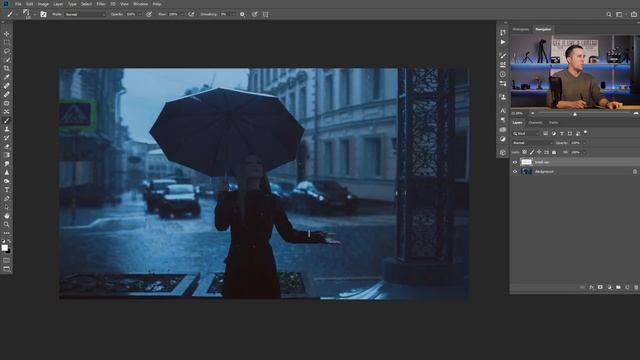Select the Clone Stamp tool
640x360 pixels.
coord(7,129)
